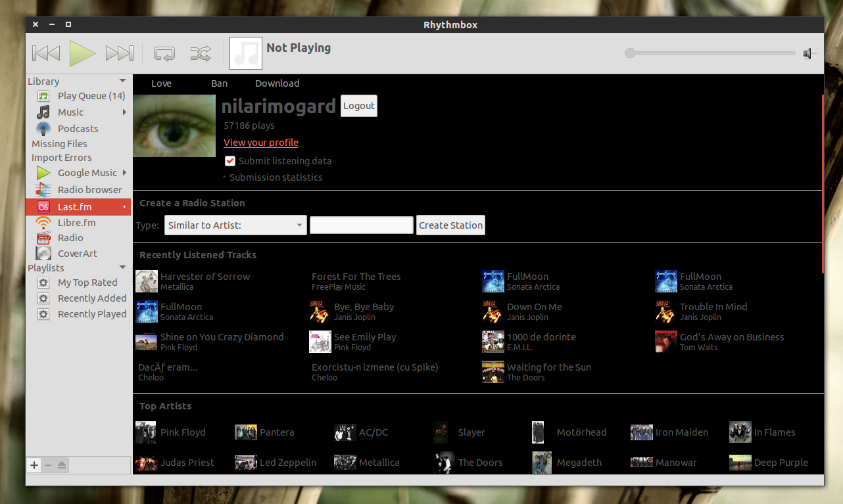Open the CoverArt source icon
This screenshot has width=843, height=504.
pos(43,254)
